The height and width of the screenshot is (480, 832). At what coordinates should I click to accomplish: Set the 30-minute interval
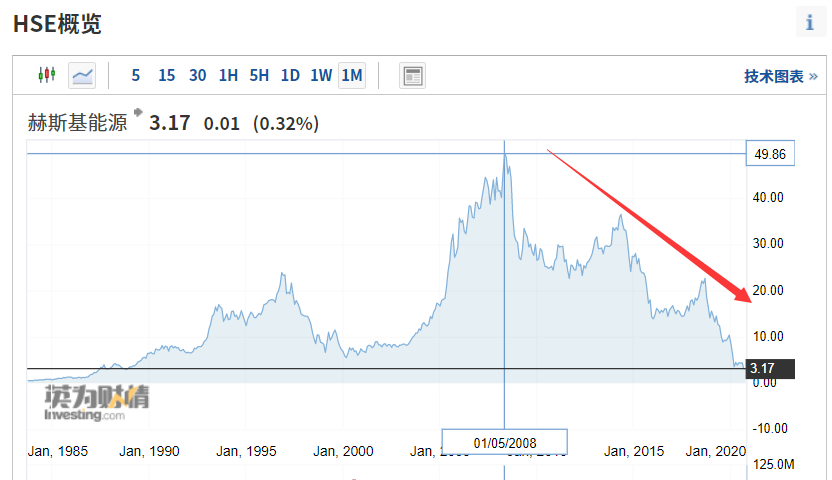(197, 75)
